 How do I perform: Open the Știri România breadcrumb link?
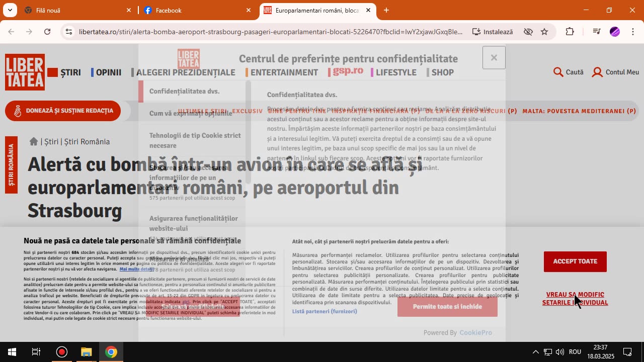(x=87, y=142)
